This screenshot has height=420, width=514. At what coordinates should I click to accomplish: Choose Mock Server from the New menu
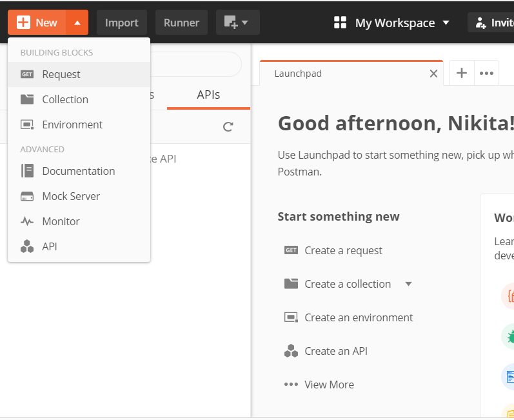[79, 196]
